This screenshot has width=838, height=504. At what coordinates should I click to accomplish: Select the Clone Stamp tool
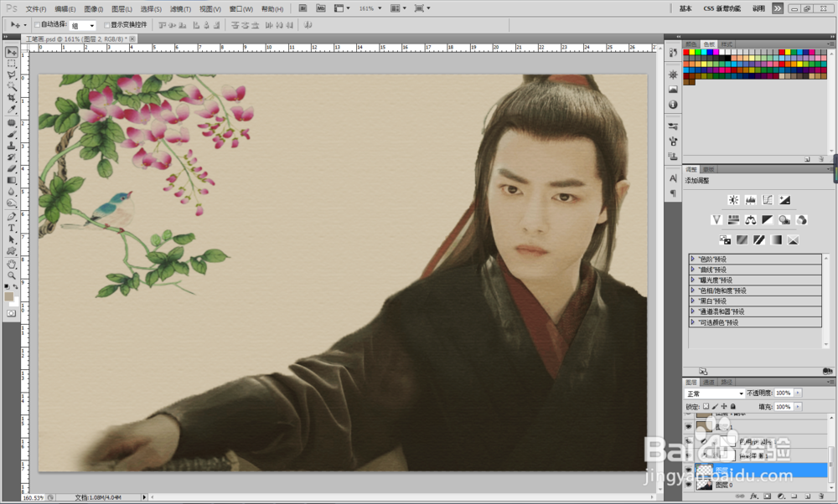point(11,146)
